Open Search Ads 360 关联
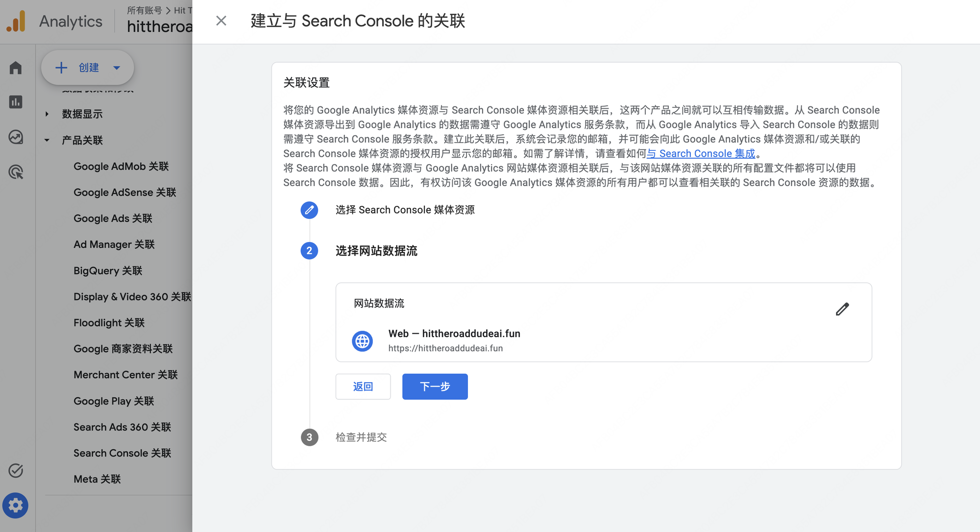 click(122, 427)
